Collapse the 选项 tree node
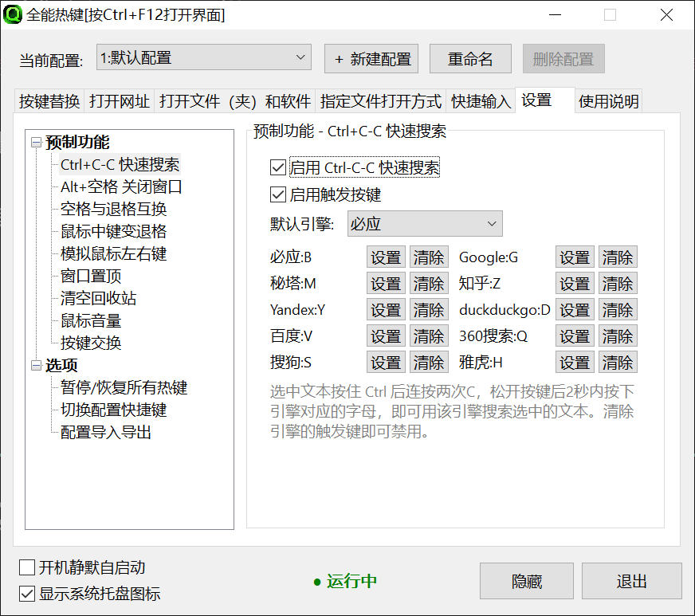The height and width of the screenshot is (616, 695). click(36, 365)
